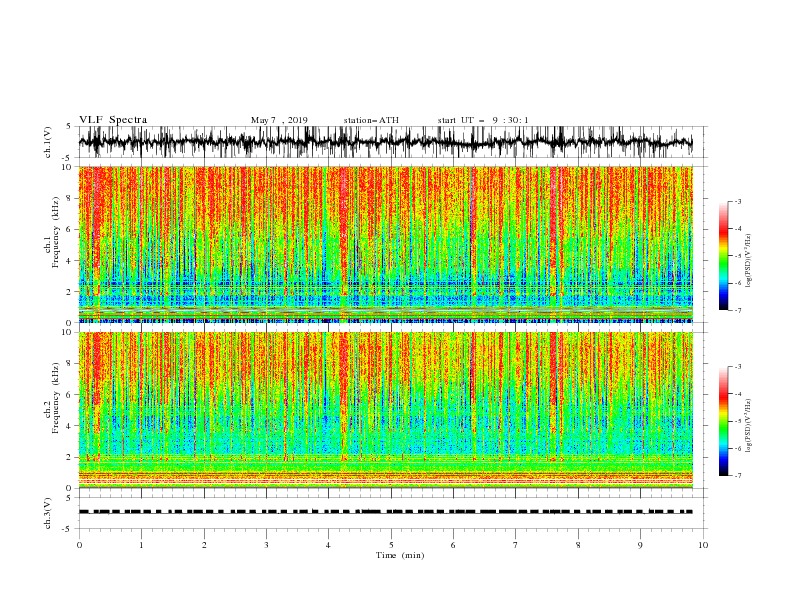Image resolution: width=792 pixels, height=612 pixels.
Task: Click the "6" kHz tick of ch.1 spectrogram
Action: 69,229
